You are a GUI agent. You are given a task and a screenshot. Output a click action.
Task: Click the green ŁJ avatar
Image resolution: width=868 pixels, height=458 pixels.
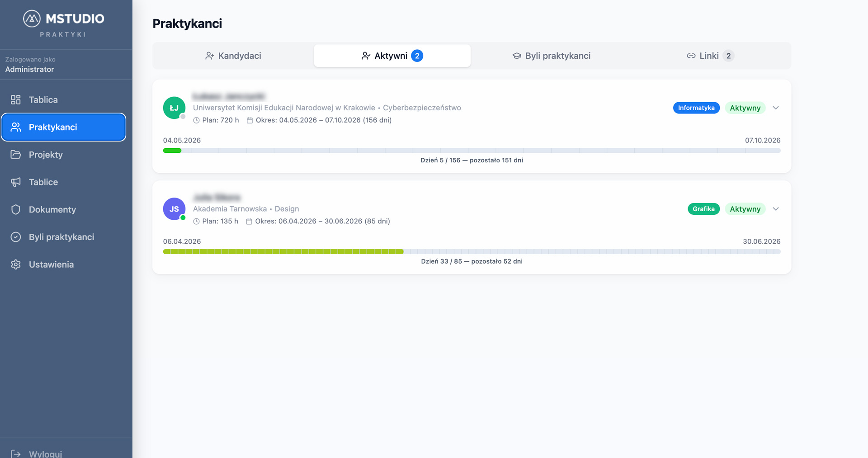(174, 108)
